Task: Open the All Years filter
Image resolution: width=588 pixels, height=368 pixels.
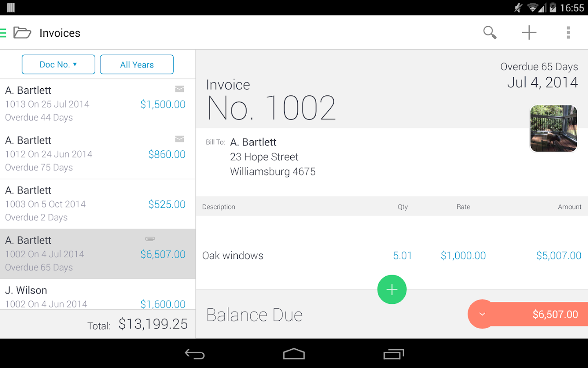Action: pyautogui.click(x=136, y=64)
